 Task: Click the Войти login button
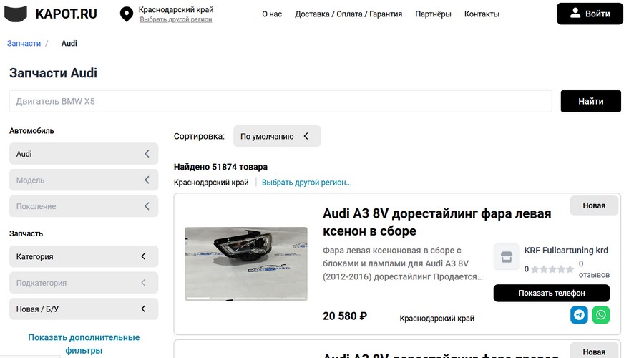pyautogui.click(x=590, y=14)
